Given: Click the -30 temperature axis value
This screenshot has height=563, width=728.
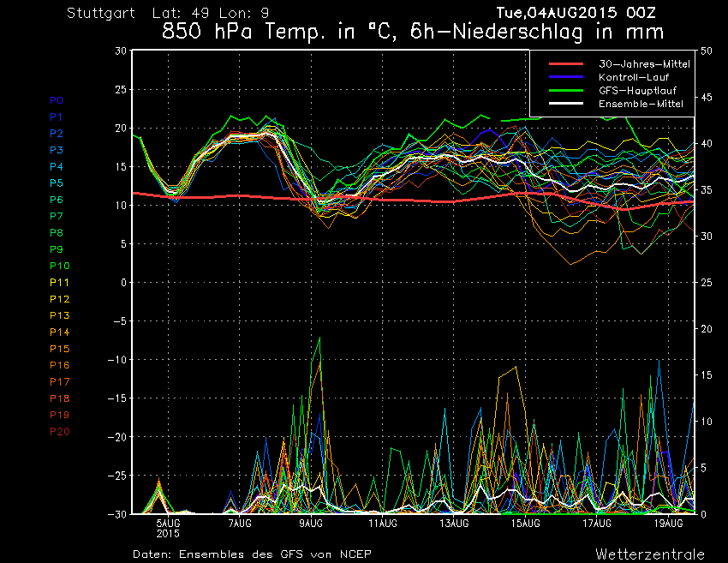Looking at the screenshot, I should pos(117,514).
